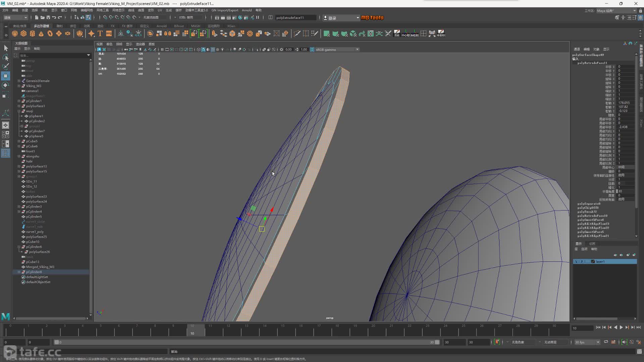644x362 pixels.
Task: Toggle the audio sound button on the range bar
Action: click(624, 342)
